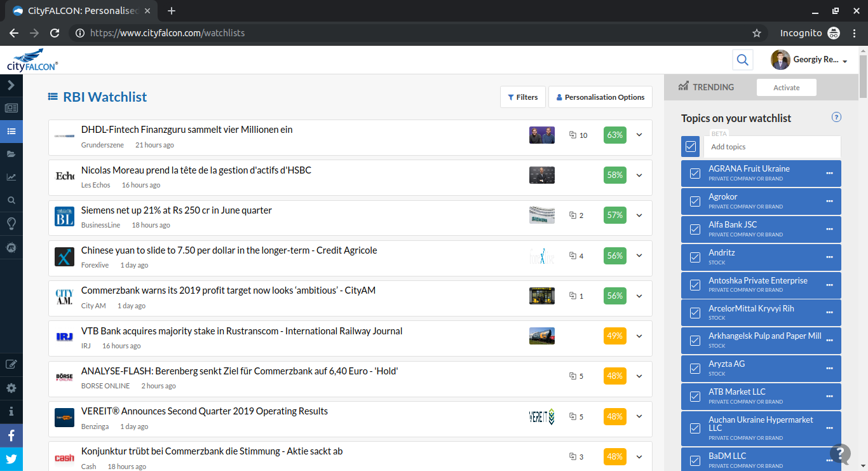Open the more options dots for Andritz
This screenshot has height=471, width=868.
coord(829,257)
